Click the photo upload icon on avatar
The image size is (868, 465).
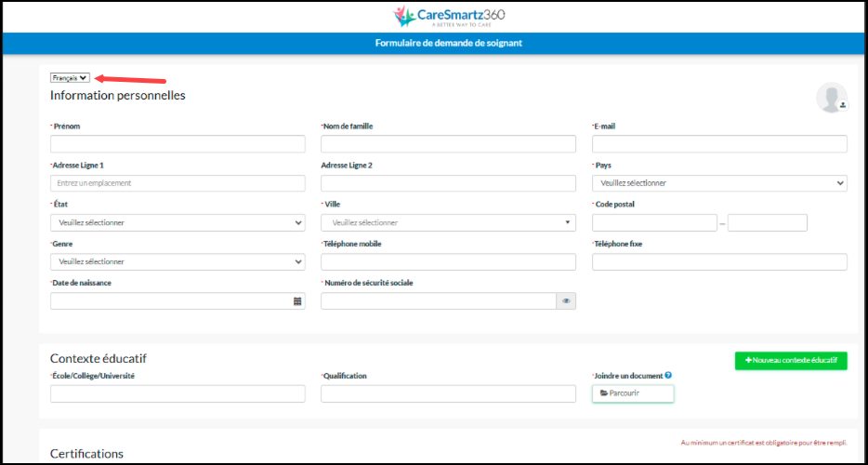click(843, 106)
